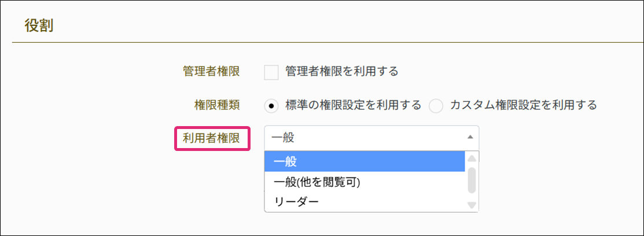Click the option list's scroll up arrow
644x236 pixels.
point(472,158)
